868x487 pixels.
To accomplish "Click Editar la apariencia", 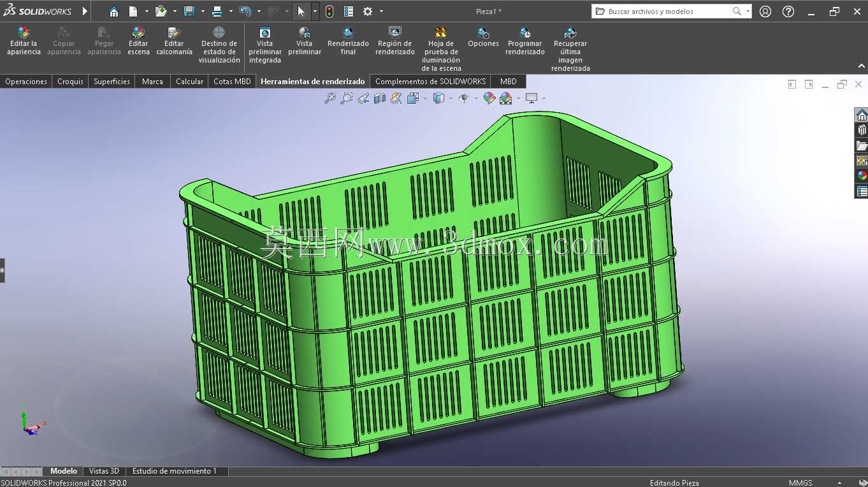I will pyautogui.click(x=24, y=41).
